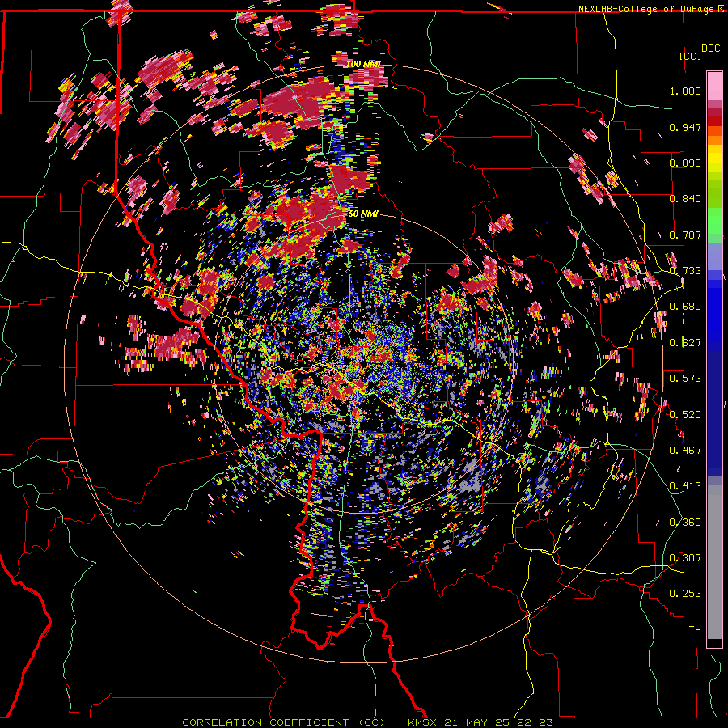Image resolution: width=728 pixels, height=728 pixels.
Task: Pick the bright green color bar segment
Action: [x=714, y=221]
